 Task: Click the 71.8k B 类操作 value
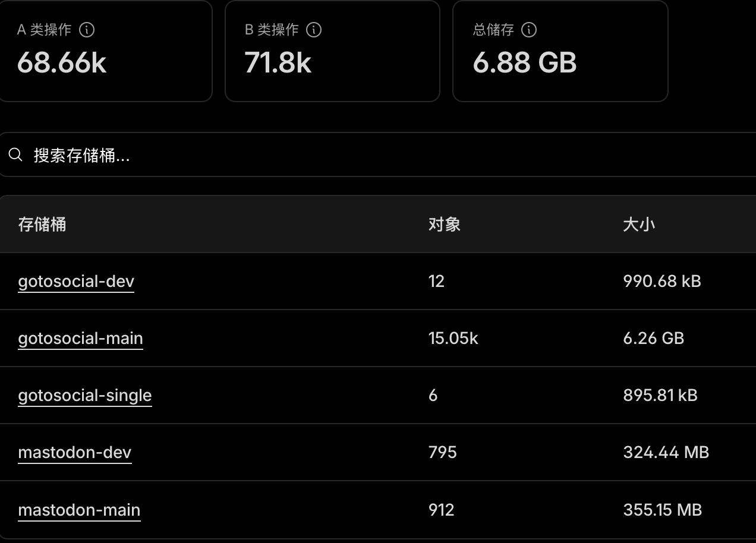278,62
